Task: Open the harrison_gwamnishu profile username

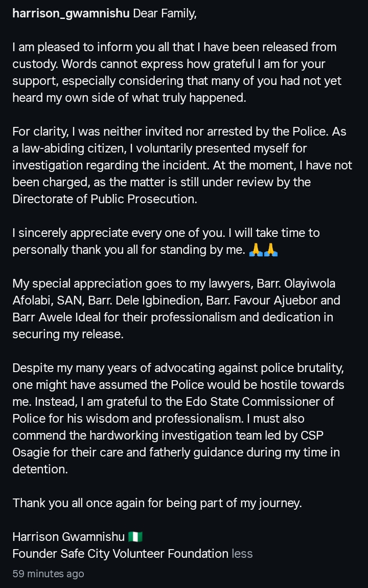Action: click(71, 14)
